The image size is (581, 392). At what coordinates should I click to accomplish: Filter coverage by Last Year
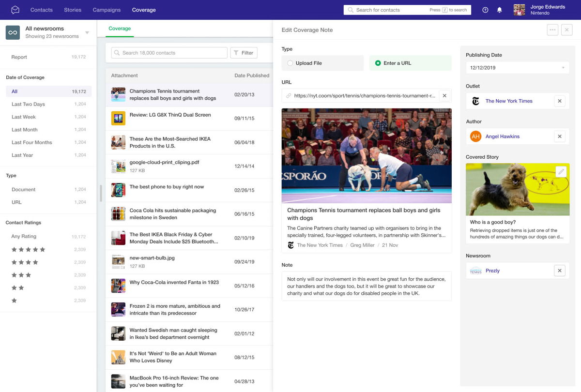pyautogui.click(x=48, y=155)
